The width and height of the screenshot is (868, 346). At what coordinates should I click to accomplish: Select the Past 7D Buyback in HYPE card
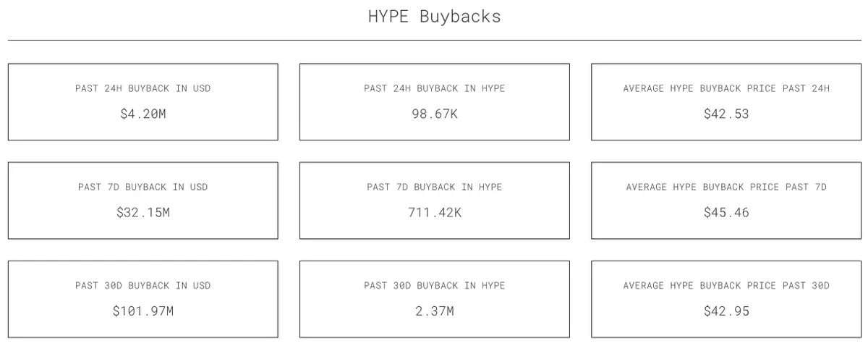[x=435, y=201]
